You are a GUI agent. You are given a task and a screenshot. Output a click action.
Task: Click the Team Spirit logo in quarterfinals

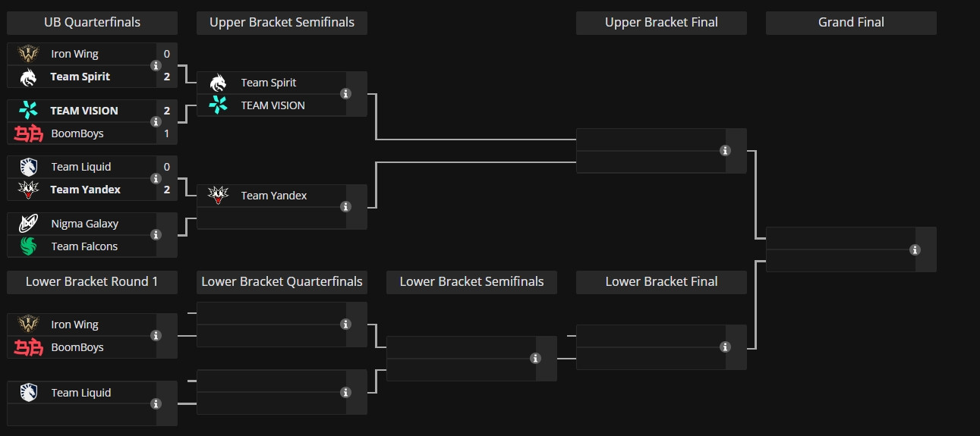pos(27,77)
